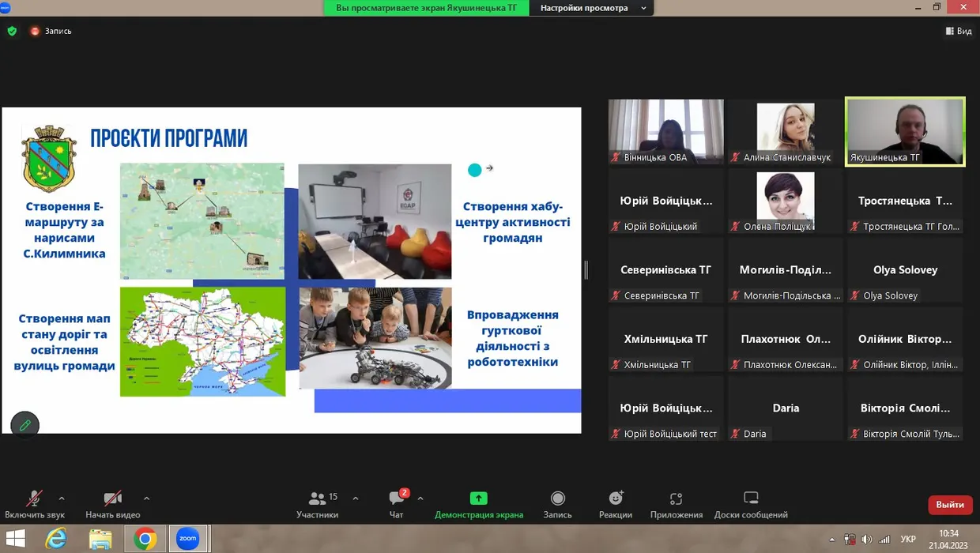Screen dimensions: 980x553
Task: Click the Олена Поліщук participant tile
Action: pos(786,201)
